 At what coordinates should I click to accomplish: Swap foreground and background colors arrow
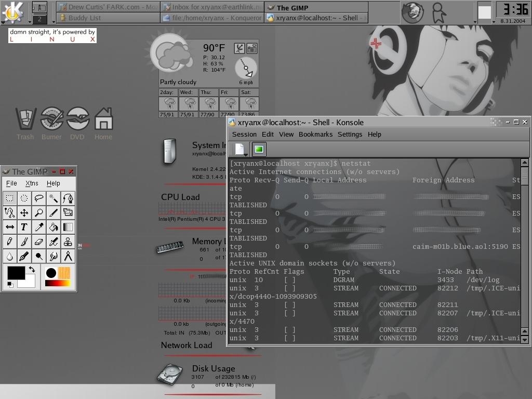(32, 270)
